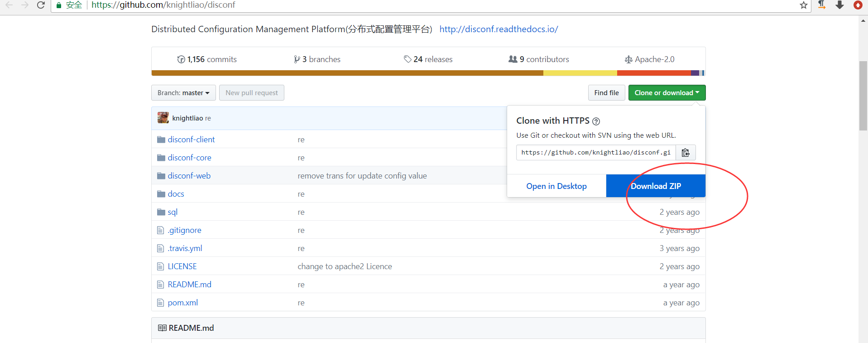This screenshot has height=343, width=868.
Task: Open the pom.xml file
Action: tap(182, 303)
